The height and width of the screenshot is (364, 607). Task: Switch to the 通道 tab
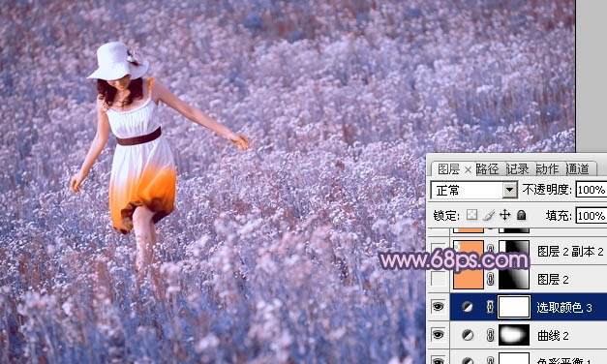click(x=578, y=168)
